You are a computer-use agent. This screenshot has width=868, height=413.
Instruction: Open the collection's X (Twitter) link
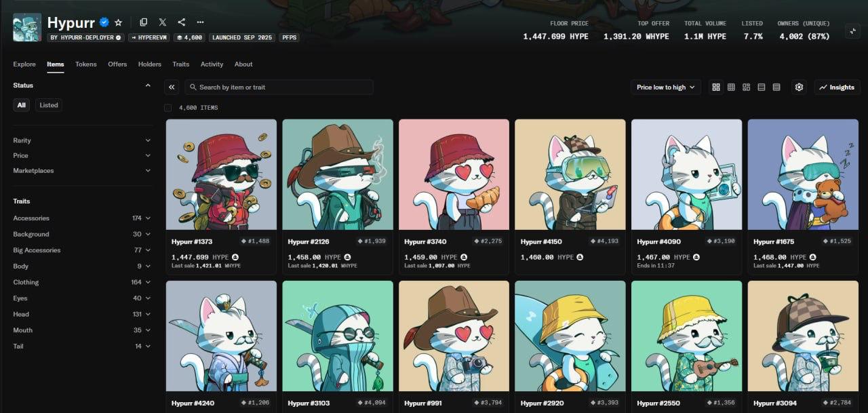tap(162, 22)
